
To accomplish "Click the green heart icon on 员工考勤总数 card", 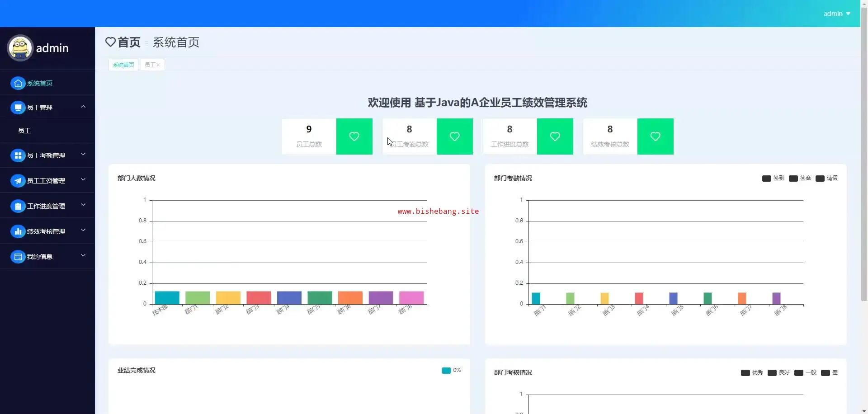I will 455,136.
